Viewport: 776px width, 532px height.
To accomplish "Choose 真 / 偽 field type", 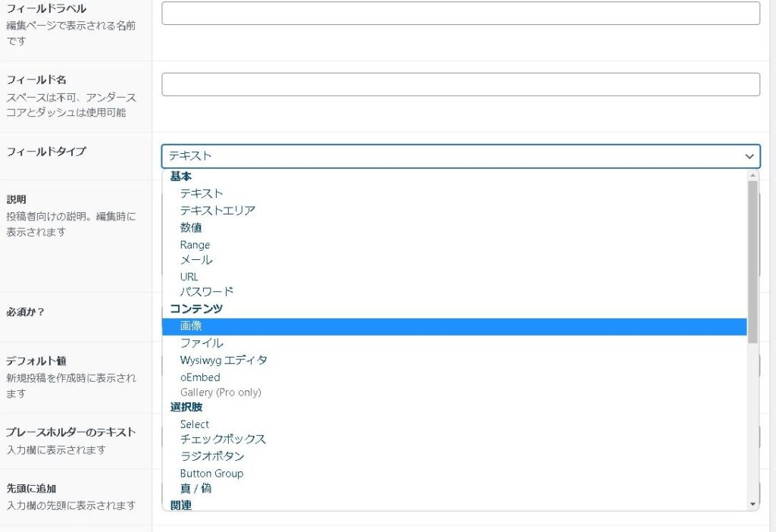I will coord(196,489).
